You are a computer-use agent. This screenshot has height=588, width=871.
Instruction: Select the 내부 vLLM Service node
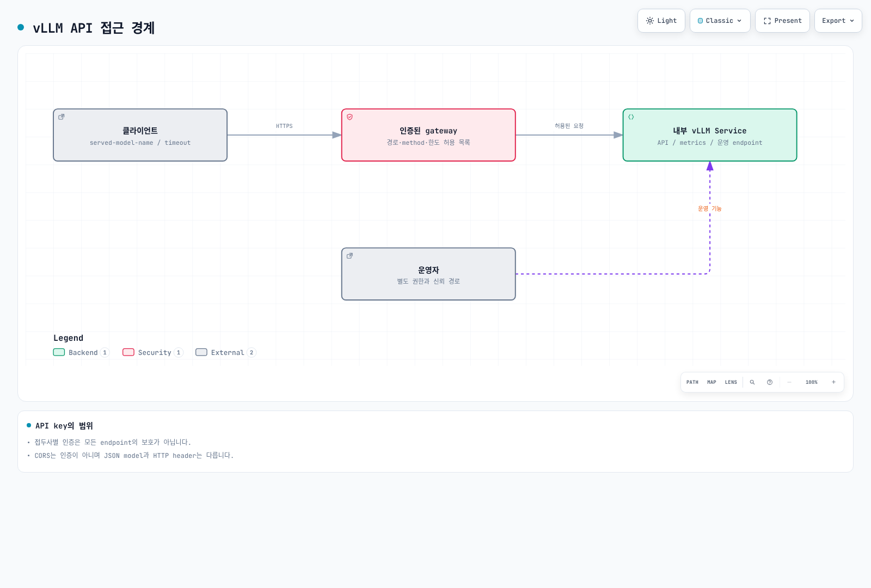point(710,135)
